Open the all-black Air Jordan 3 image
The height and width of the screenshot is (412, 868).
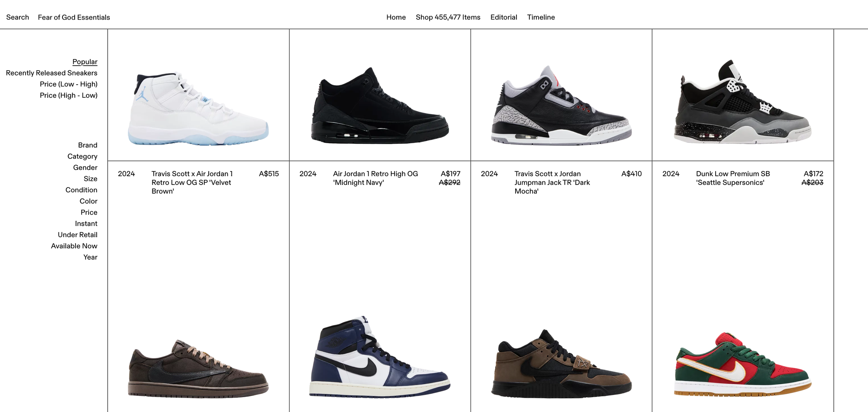(x=380, y=105)
